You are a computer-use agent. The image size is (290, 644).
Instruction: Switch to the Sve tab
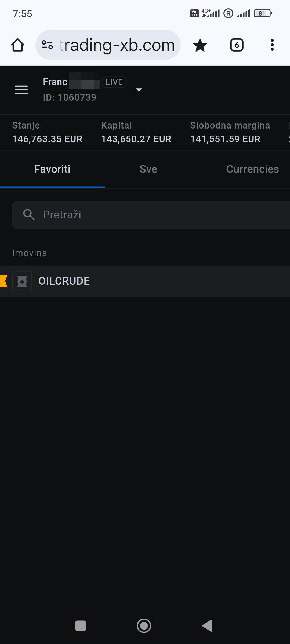[148, 169]
